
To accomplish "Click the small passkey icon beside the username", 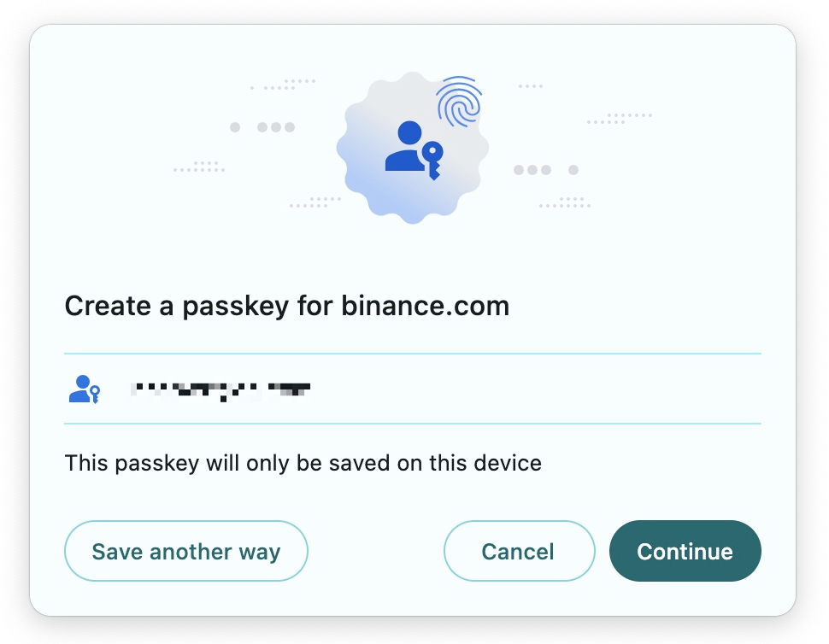I will (84, 389).
